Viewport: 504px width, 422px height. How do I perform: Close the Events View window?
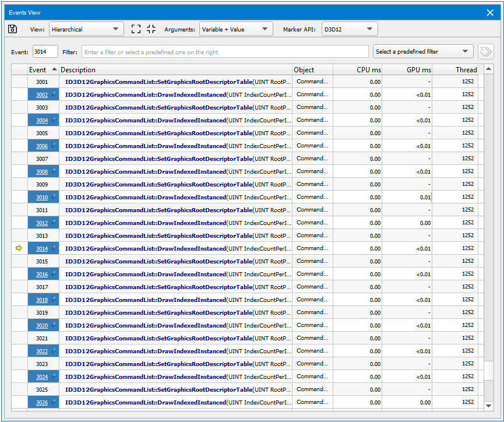click(491, 12)
